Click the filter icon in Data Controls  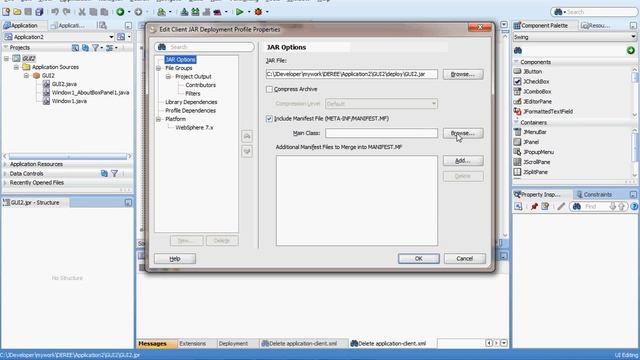115,173
